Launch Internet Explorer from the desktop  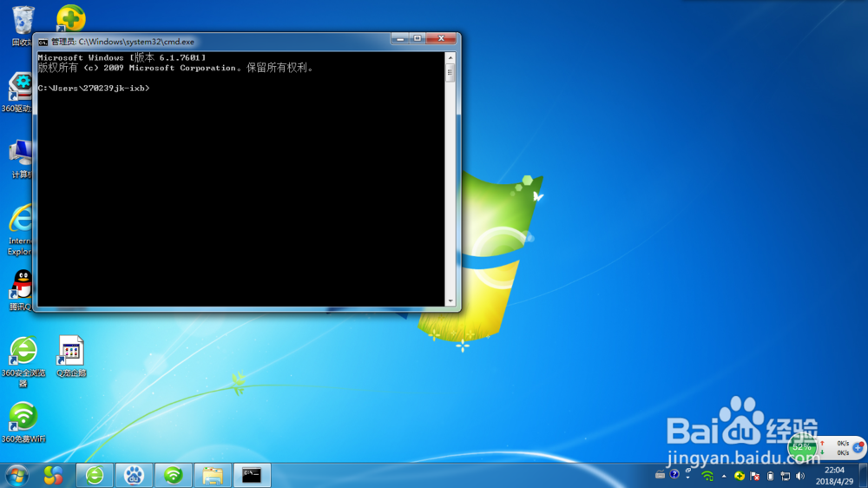point(21,229)
